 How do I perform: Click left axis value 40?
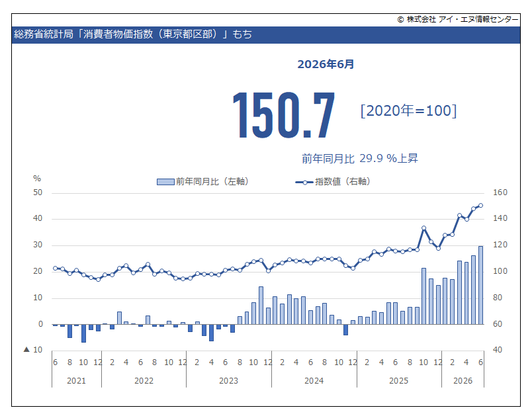(38, 218)
